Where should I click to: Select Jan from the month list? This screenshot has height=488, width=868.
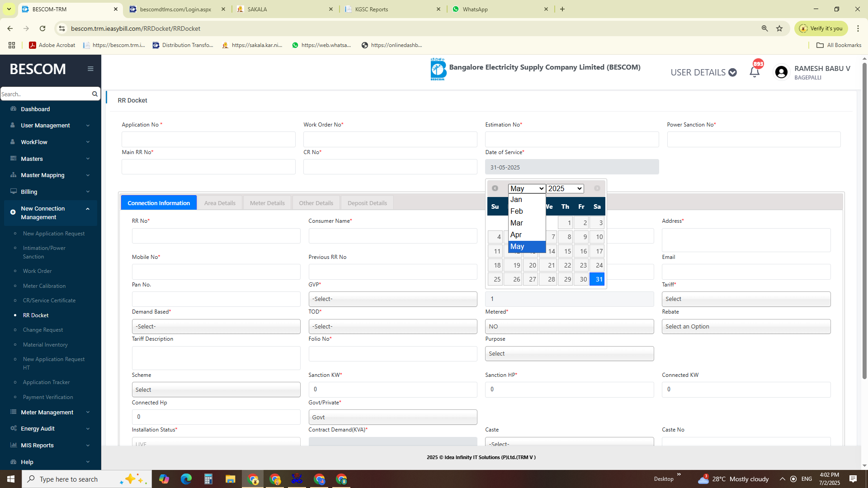pos(527,199)
